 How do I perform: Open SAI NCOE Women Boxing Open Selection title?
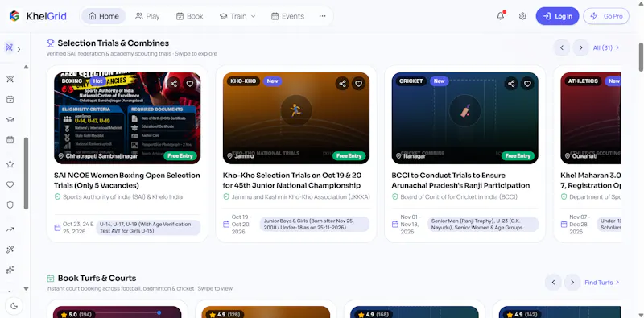127,180
